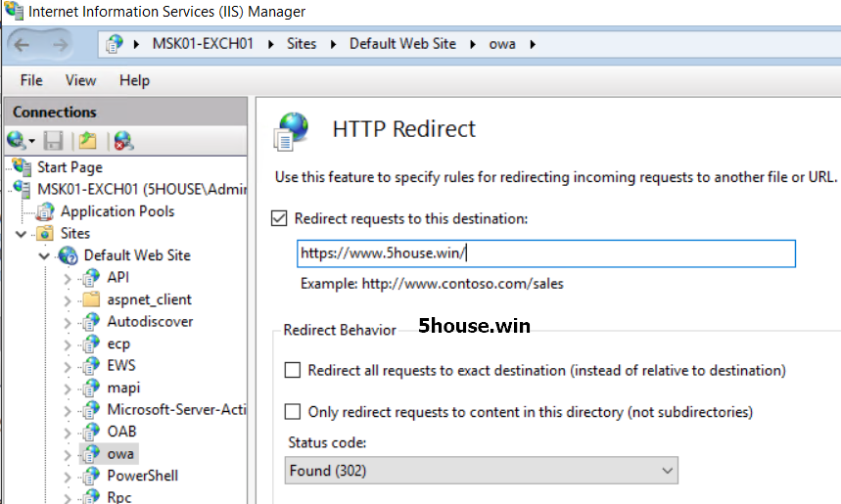841x504 pixels.
Task: Click the Create New Connection toolbar icon
Action: (17, 141)
